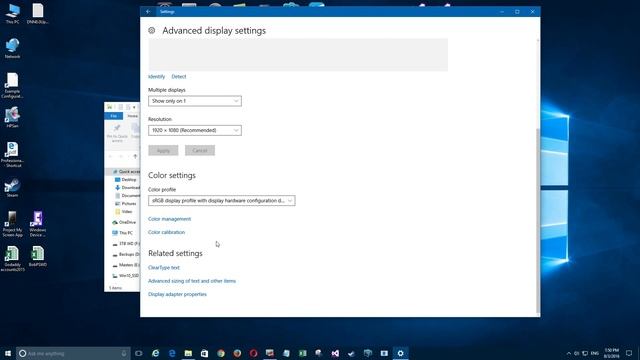Select the document icon next to This PC
Screen dimensions: 640x360
pos(38,14)
